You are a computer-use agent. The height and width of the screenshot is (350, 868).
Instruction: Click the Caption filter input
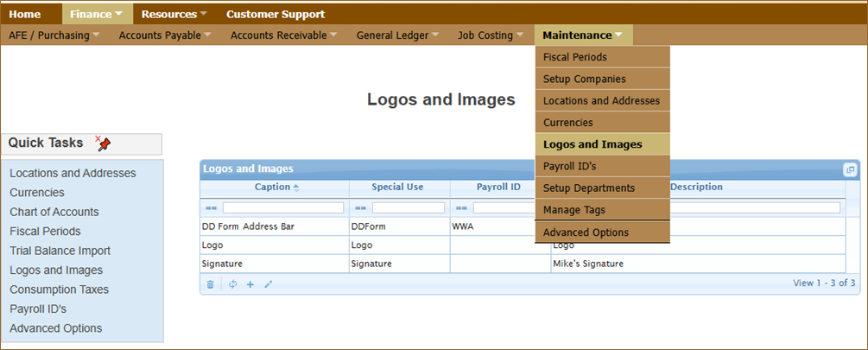[x=283, y=208]
